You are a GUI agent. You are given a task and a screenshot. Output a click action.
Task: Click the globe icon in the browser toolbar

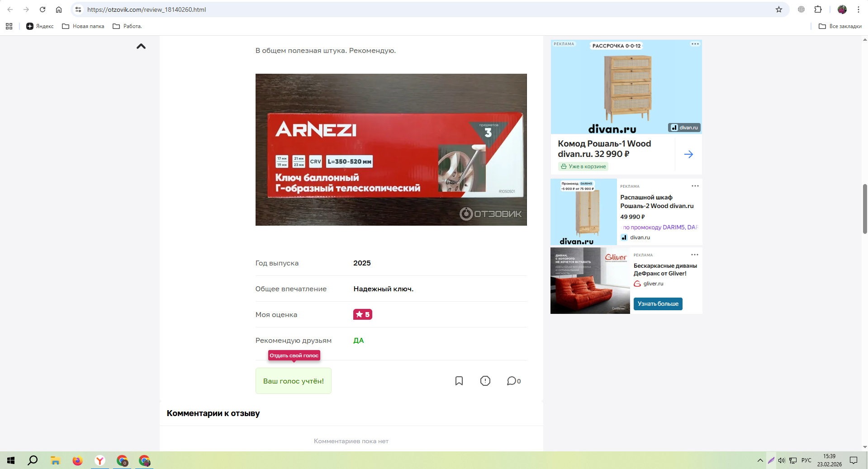tap(802, 9)
